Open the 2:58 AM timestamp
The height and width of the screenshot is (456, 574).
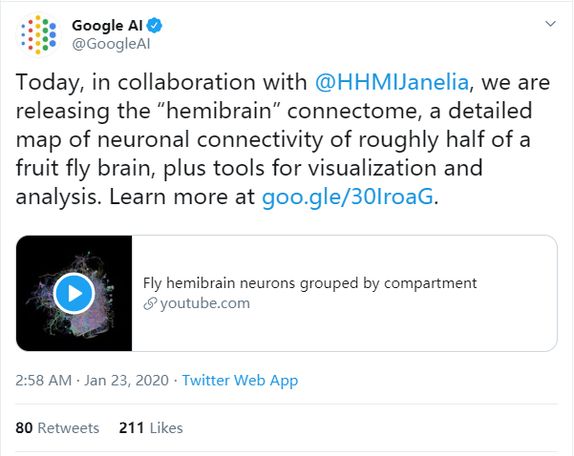[x=44, y=380]
